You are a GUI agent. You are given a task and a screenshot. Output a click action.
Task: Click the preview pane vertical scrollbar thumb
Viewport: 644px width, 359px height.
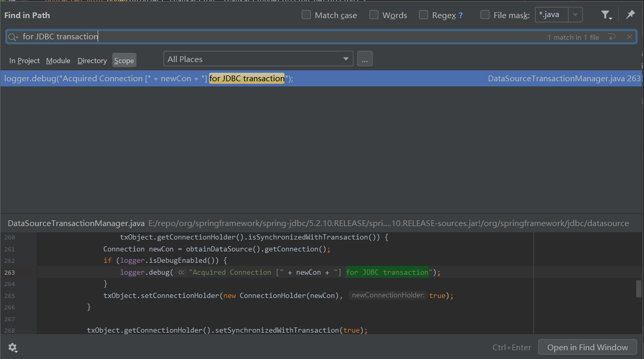pos(639,289)
